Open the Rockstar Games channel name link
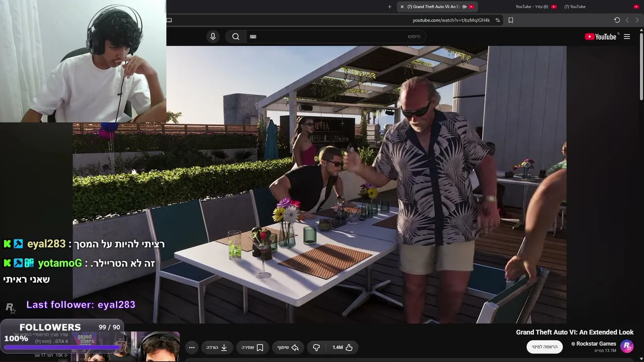The width and height of the screenshot is (644, 362). click(x=596, y=344)
